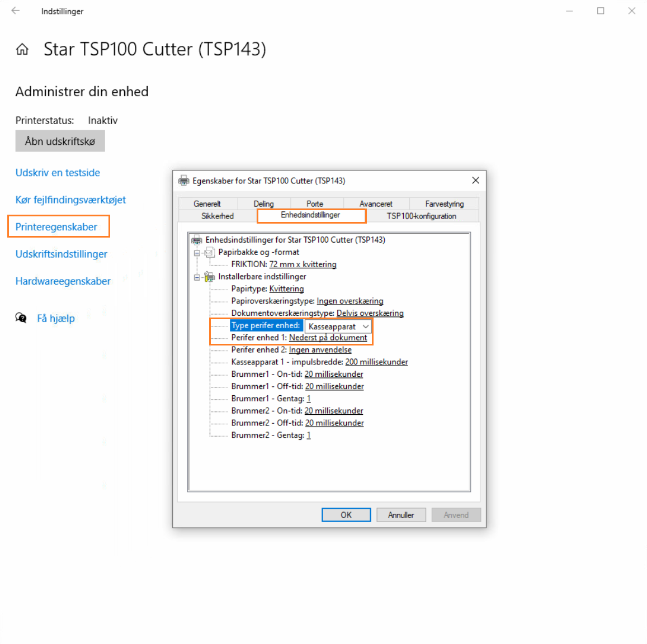Select the Papirbakke og -format label
Image resolution: width=647 pixels, height=644 pixels.
pyautogui.click(x=259, y=252)
